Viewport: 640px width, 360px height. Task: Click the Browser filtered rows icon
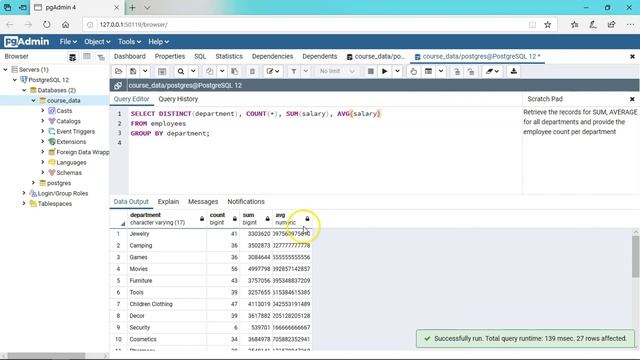101,57
